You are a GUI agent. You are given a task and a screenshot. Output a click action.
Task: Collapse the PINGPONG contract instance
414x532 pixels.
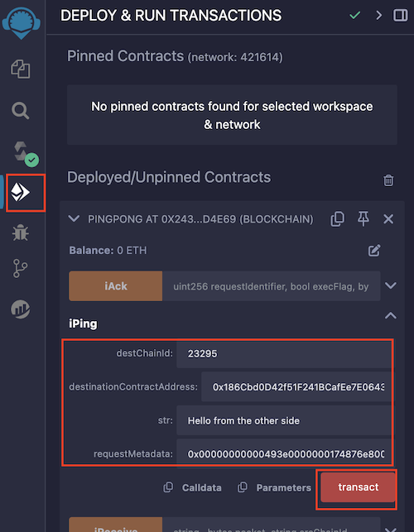(x=74, y=218)
